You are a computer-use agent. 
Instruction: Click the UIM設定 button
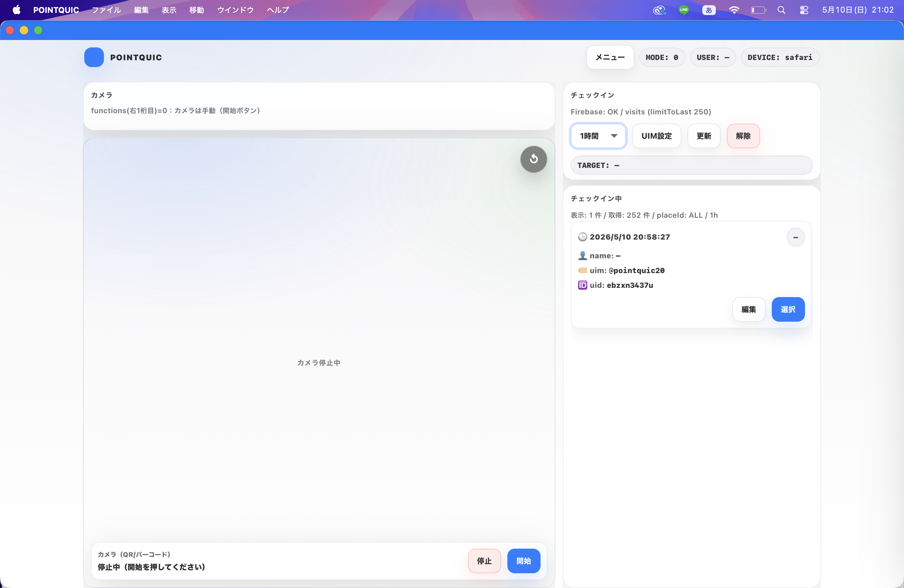pos(656,136)
